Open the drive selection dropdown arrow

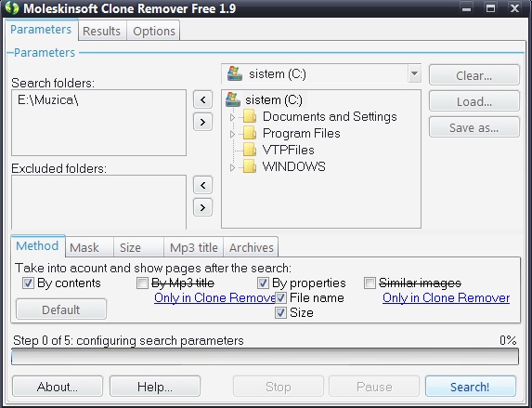point(414,73)
